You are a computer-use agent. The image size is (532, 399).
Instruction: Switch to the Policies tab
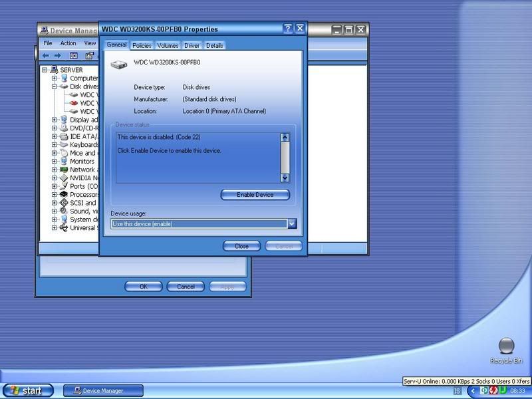tap(142, 45)
